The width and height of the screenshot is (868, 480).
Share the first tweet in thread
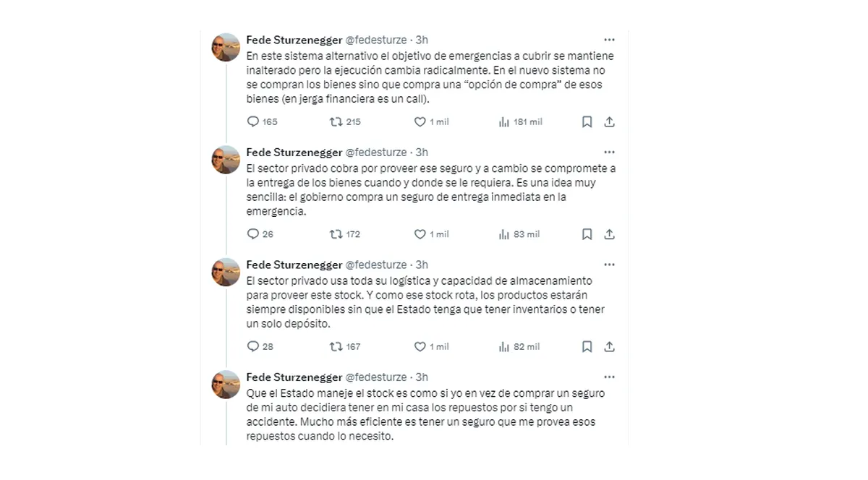click(x=609, y=122)
